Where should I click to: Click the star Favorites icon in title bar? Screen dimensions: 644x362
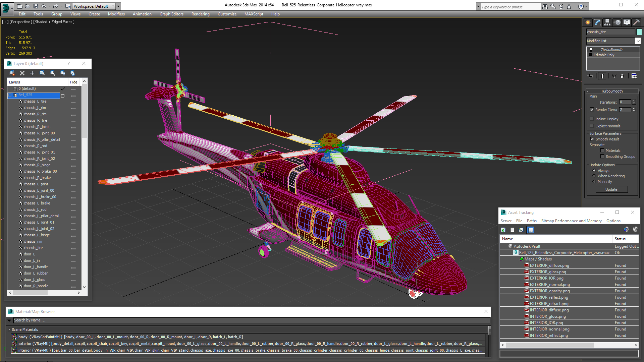[569, 6]
